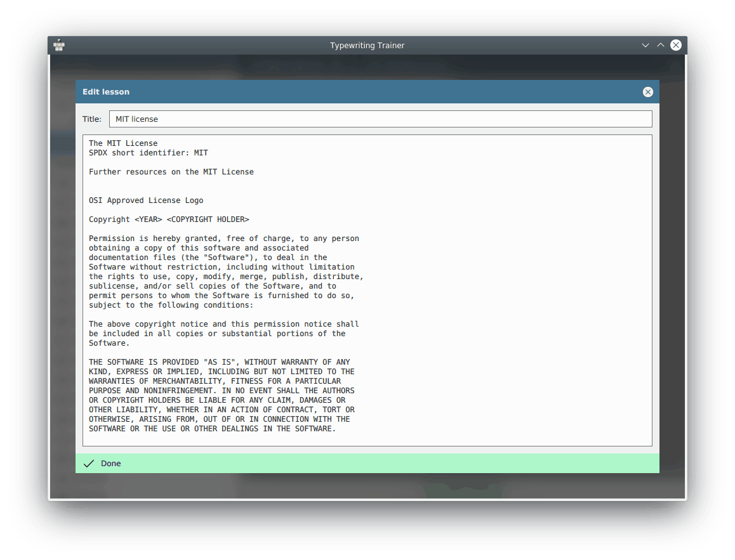The width and height of the screenshot is (735, 560).
Task: Maximize the Typewriting Trainer window
Action: click(x=661, y=46)
